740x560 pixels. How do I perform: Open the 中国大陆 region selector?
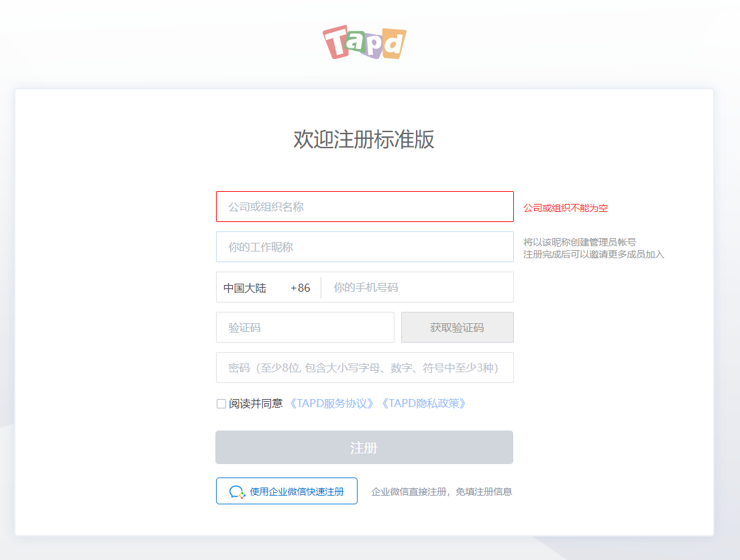[x=245, y=288]
